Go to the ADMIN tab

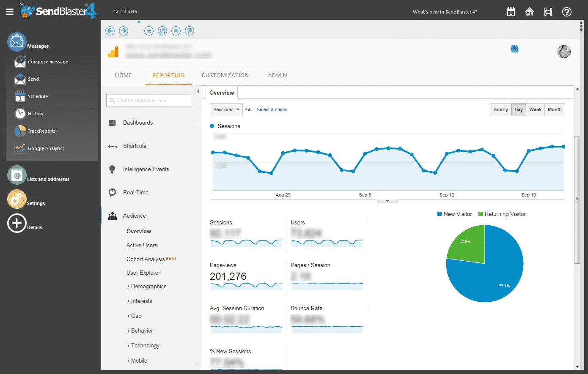click(278, 75)
